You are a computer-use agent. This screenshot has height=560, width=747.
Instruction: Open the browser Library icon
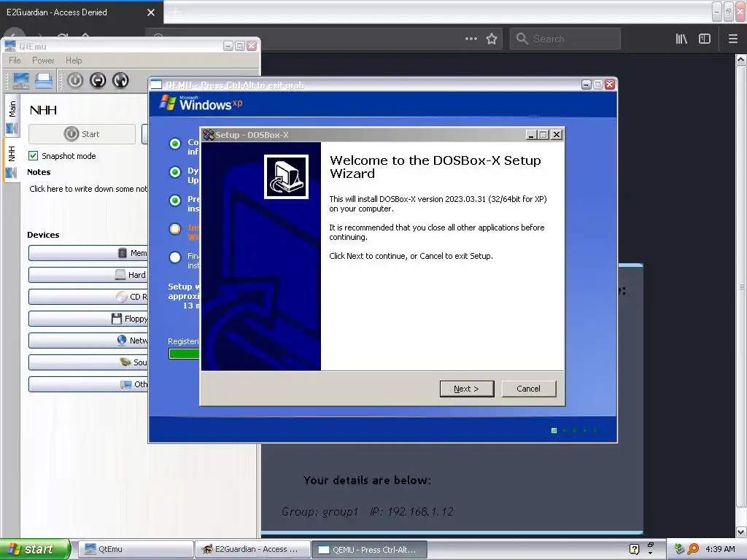point(681,39)
